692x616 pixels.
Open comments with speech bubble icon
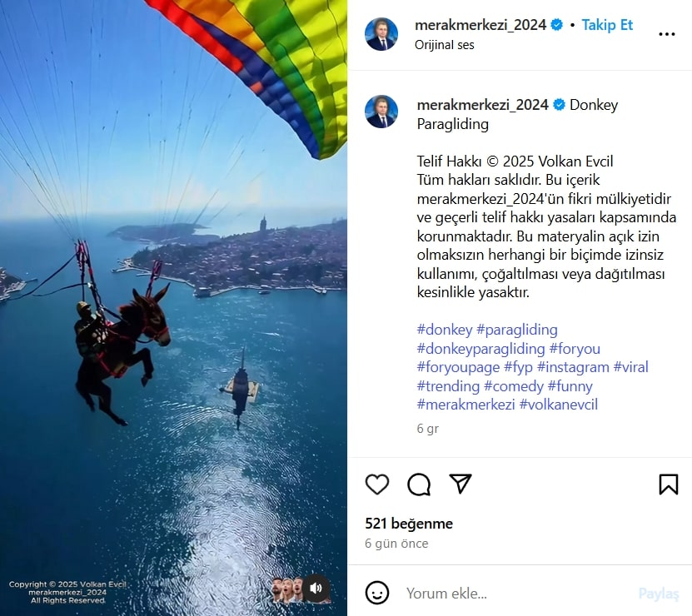(x=419, y=484)
